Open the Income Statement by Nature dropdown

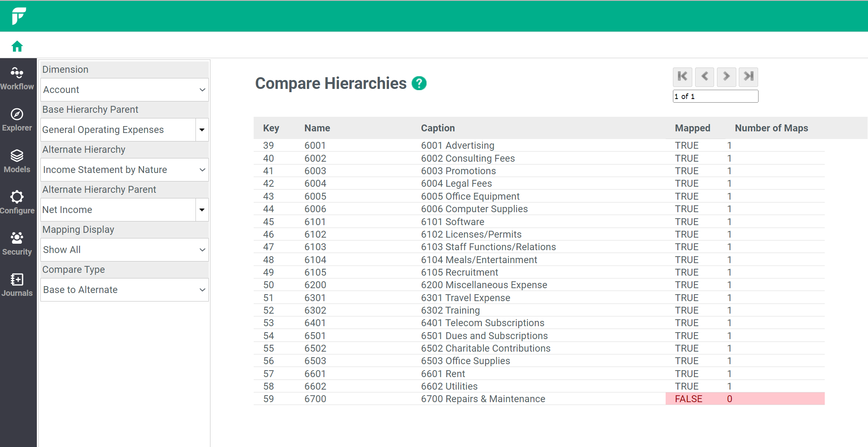click(x=124, y=170)
